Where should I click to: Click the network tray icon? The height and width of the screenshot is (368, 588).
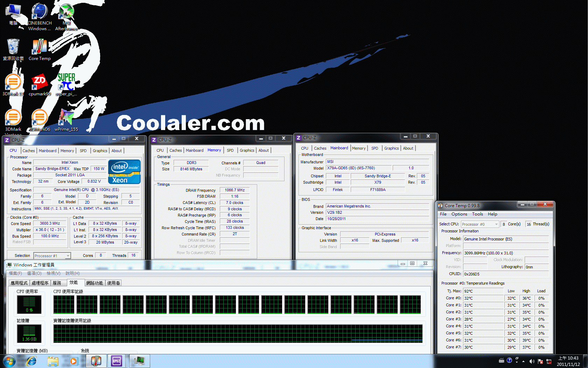(x=549, y=361)
